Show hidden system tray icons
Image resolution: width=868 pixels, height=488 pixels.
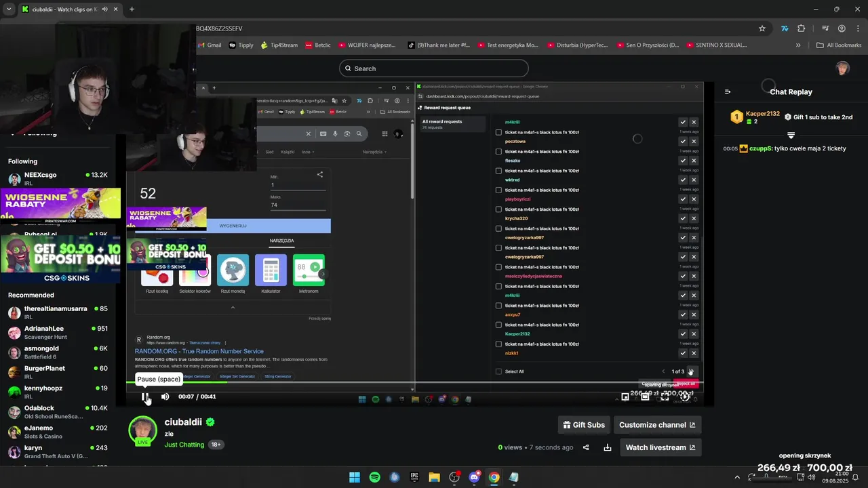(737, 477)
